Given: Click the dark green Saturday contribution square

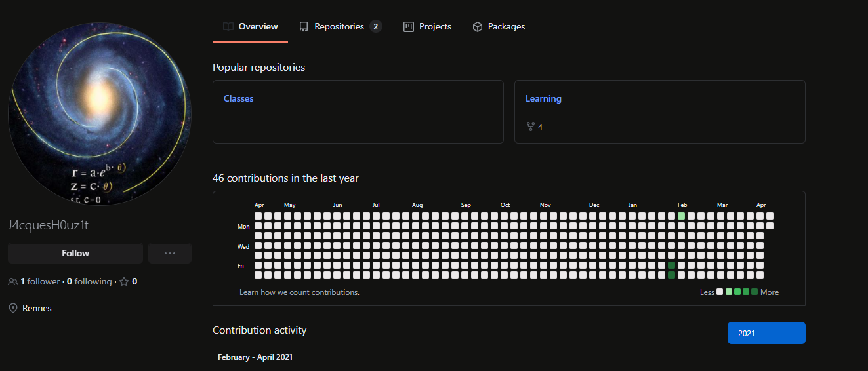Looking at the screenshot, I should [x=671, y=275].
